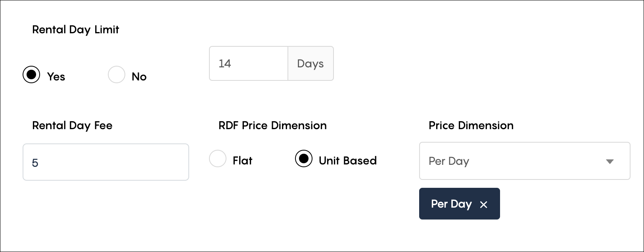
Task: Click the Price Dimension heading label
Action: point(471,126)
